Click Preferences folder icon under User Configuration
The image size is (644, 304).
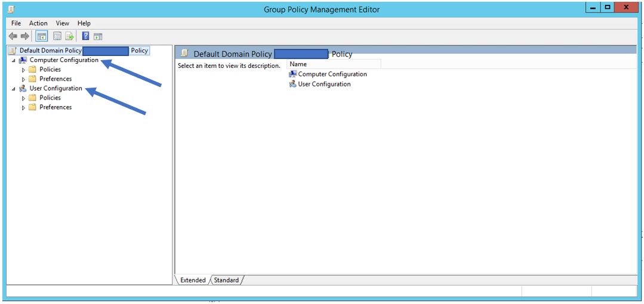tap(32, 107)
